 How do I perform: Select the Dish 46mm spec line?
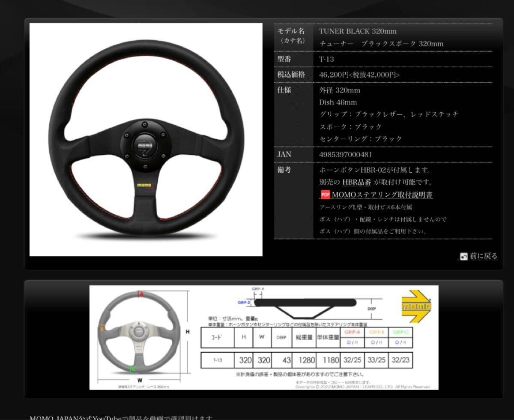pyautogui.click(x=338, y=102)
